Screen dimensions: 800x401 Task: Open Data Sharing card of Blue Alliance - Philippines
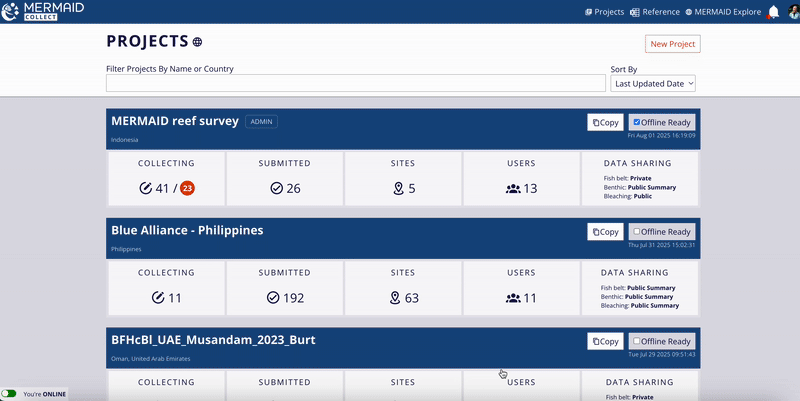[640, 288]
